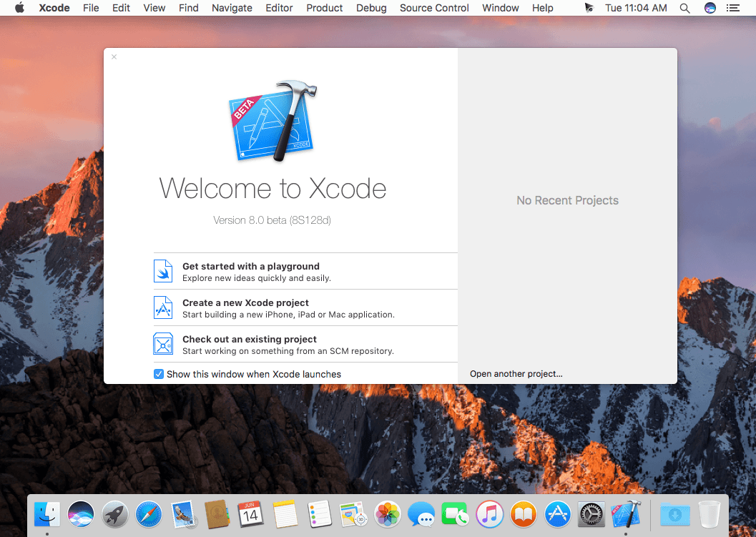Open the Launchpad rocket icon
The image size is (756, 537).
pyautogui.click(x=114, y=514)
